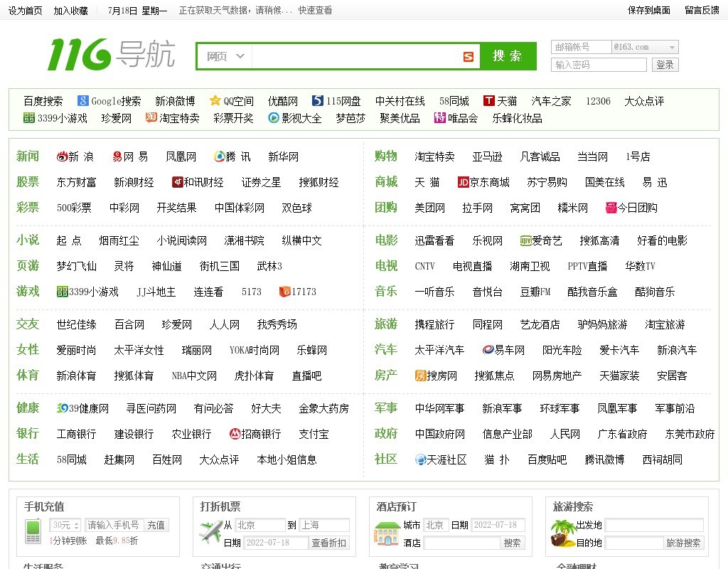Screen dimensions: 728x569
Task: Click the green phone icon in 手机充值
Action: 33,532
